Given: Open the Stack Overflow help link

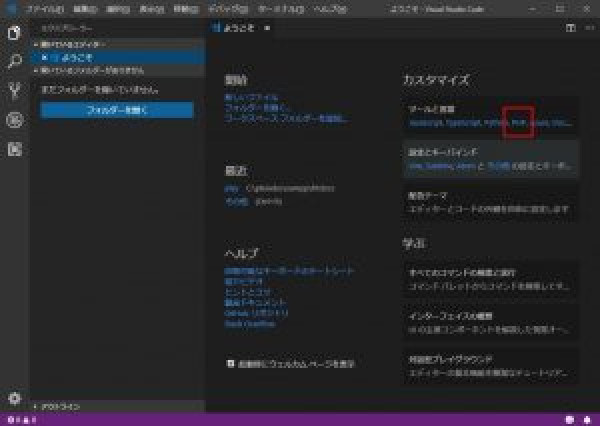Looking at the screenshot, I should tap(249, 324).
